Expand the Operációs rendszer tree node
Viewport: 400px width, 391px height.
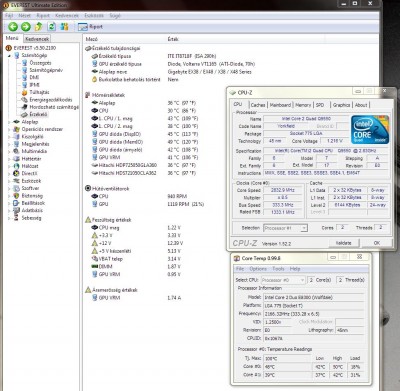coord(9,129)
